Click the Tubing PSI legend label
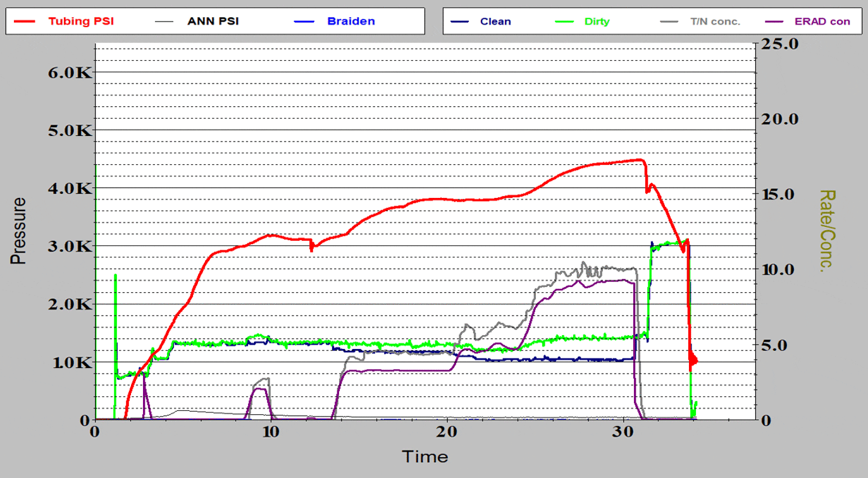This screenshot has height=478, width=868. (x=81, y=21)
